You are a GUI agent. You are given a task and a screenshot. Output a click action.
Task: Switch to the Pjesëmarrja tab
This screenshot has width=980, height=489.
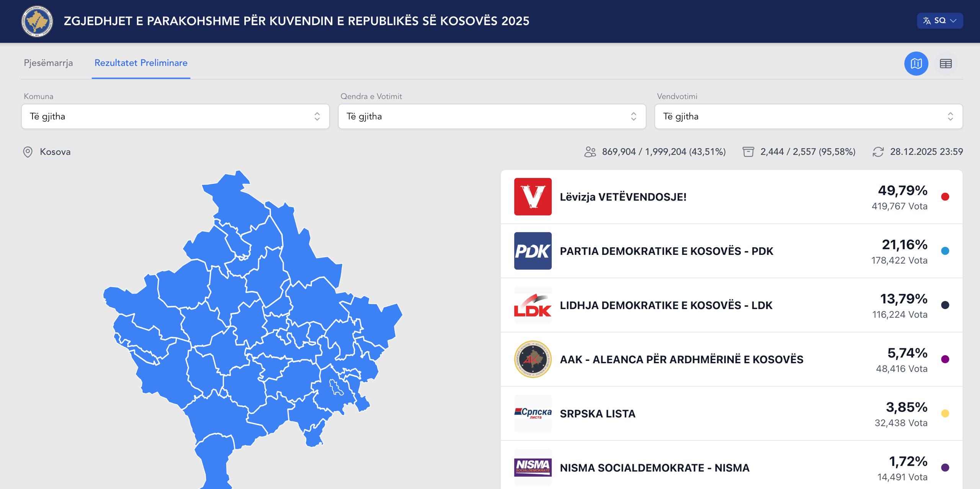[48, 63]
